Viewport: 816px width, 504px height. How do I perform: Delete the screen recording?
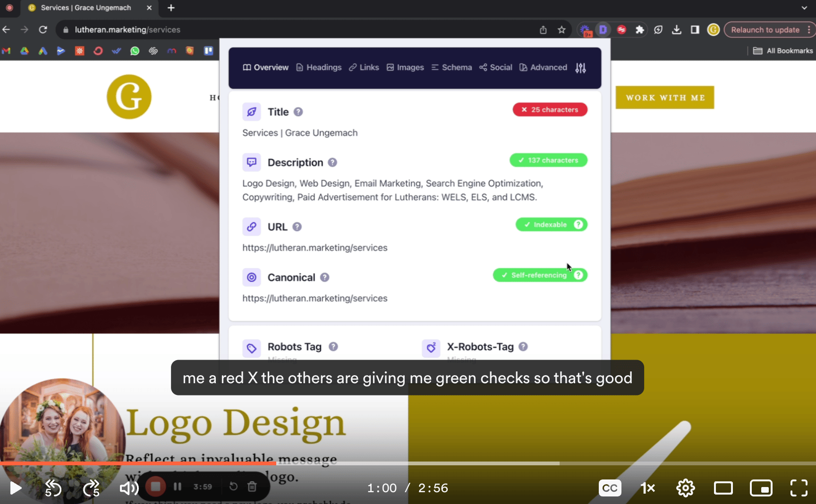pyautogui.click(x=252, y=487)
